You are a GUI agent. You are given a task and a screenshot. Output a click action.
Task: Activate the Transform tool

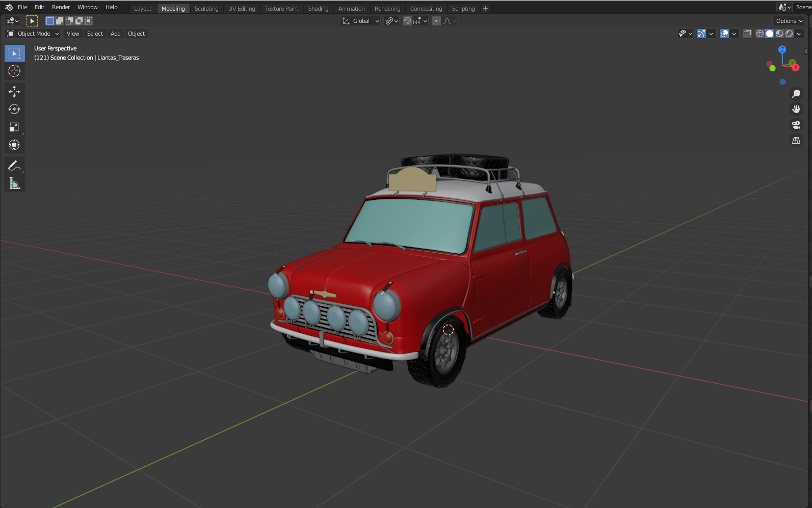(x=14, y=145)
